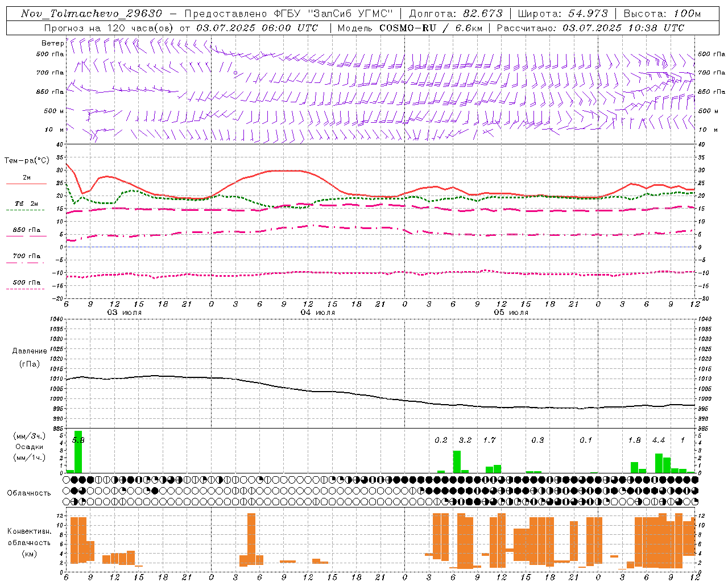728x582 pixels.
Task: Click the "Тем-ра(°C)" temperature panel label
Action: [x=27, y=161]
